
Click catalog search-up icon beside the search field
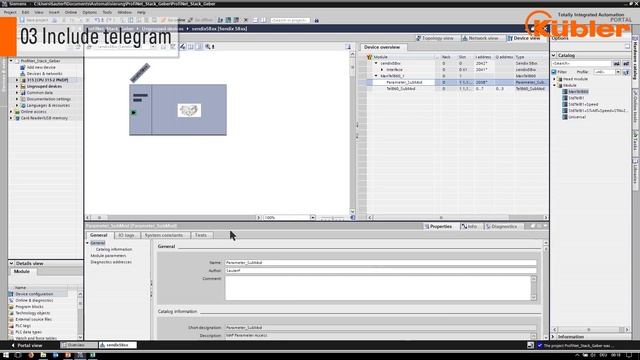tap(625, 64)
